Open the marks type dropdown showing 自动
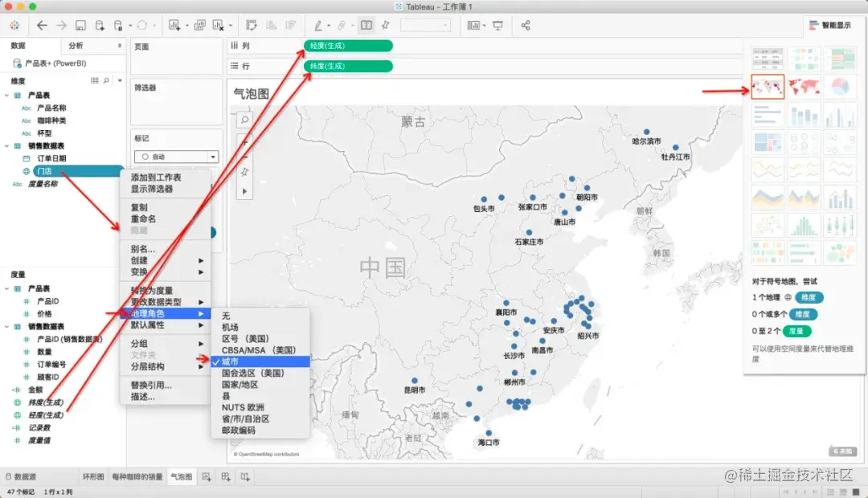The width and height of the screenshot is (868, 498). (177, 157)
